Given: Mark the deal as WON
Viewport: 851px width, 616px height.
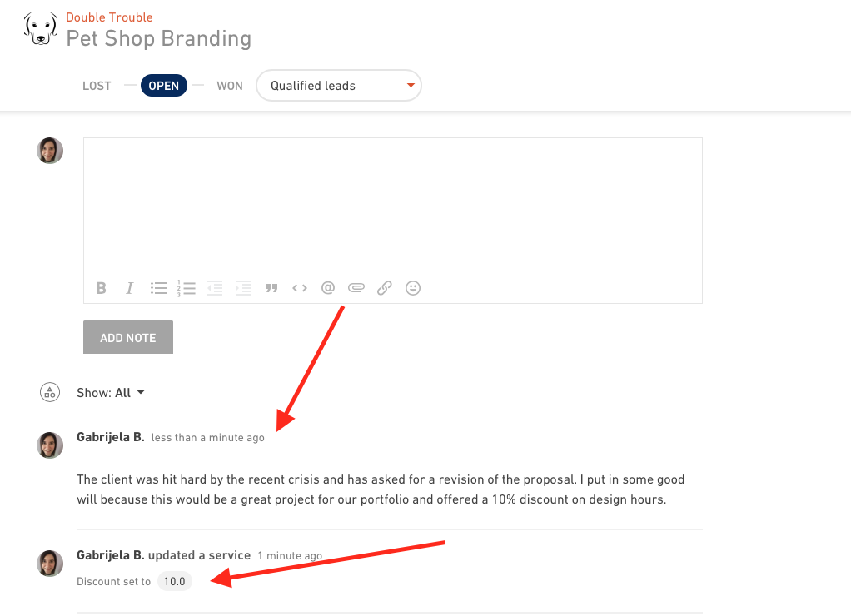Looking at the screenshot, I should click(x=230, y=86).
